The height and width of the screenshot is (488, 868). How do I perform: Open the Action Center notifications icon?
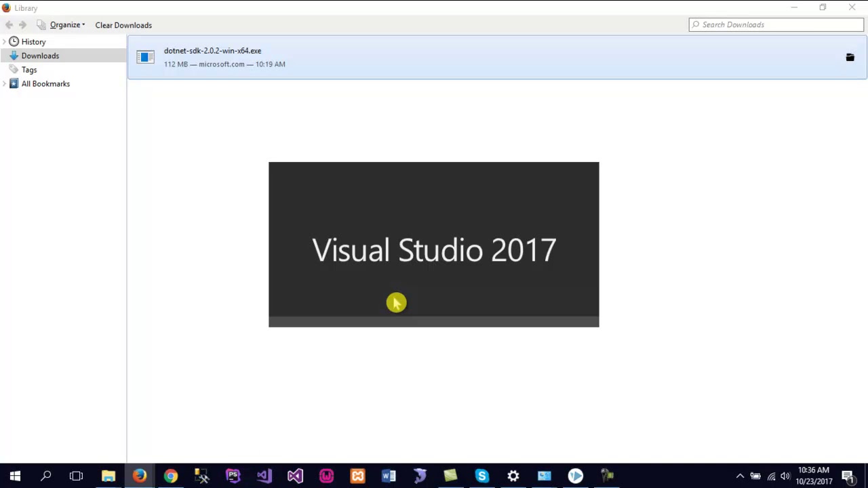(x=848, y=476)
